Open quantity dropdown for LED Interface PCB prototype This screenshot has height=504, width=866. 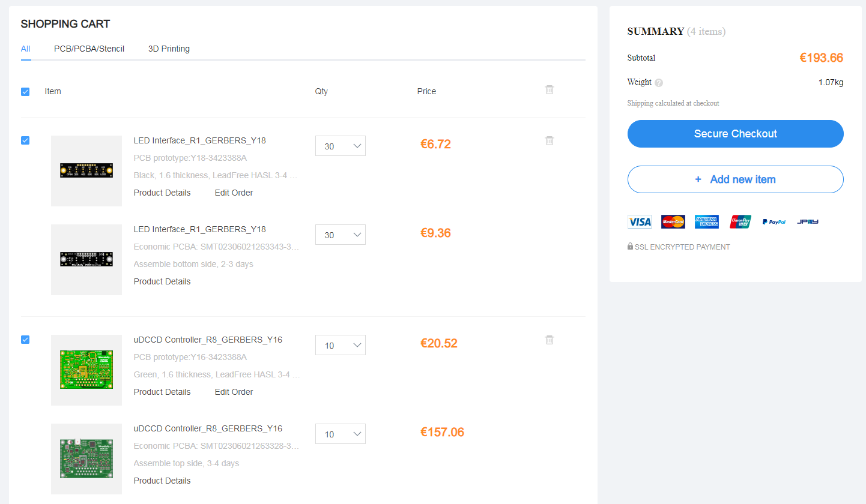(x=340, y=146)
